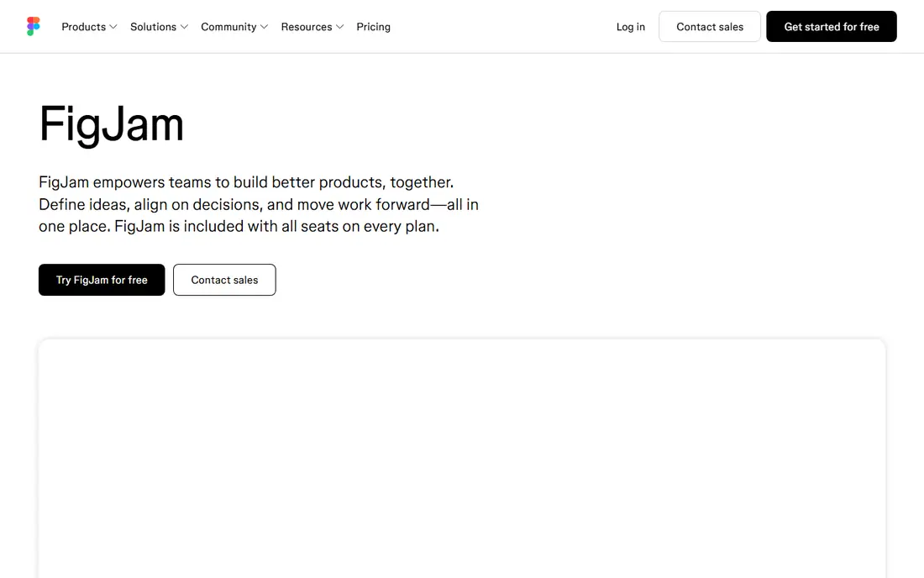Image resolution: width=924 pixels, height=578 pixels.
Task: Click the text line 'FigJam empowers teams to build better products, together.'
Action: pyautogui.click(x=246, y=182)
